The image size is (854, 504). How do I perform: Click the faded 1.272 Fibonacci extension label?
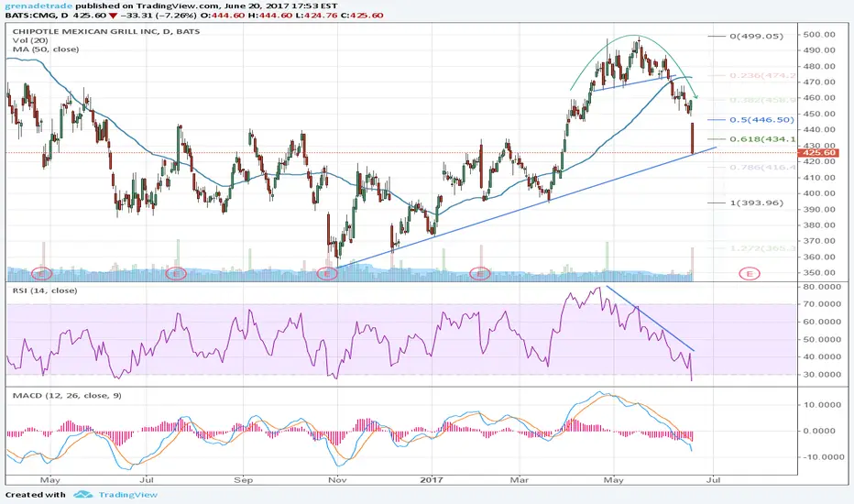click(x=762, y=248)
